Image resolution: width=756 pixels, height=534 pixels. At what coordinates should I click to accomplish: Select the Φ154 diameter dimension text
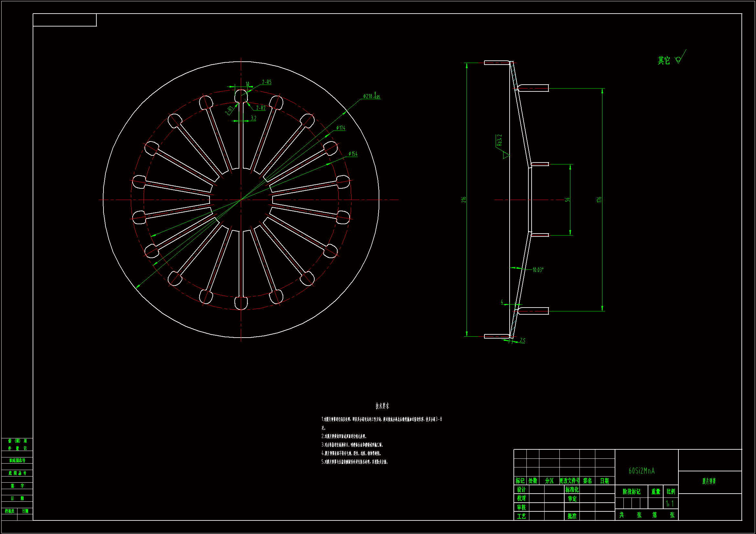[x=353, y=154]
